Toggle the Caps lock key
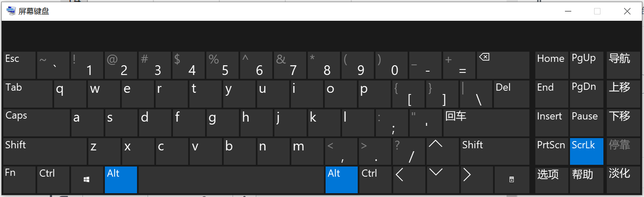This screenshot has width=644, height=197. pyautogui.click(x=36, y=123)
